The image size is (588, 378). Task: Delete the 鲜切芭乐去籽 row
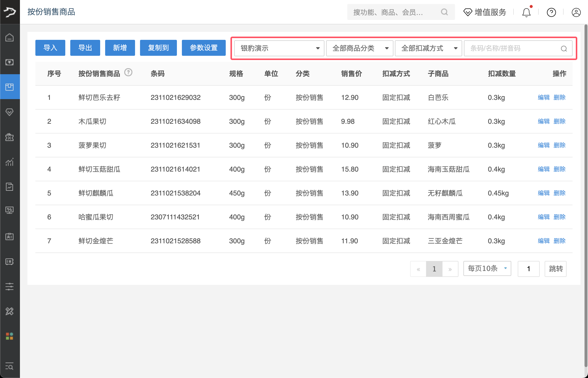pyautogui.click(x=560, y=97)
